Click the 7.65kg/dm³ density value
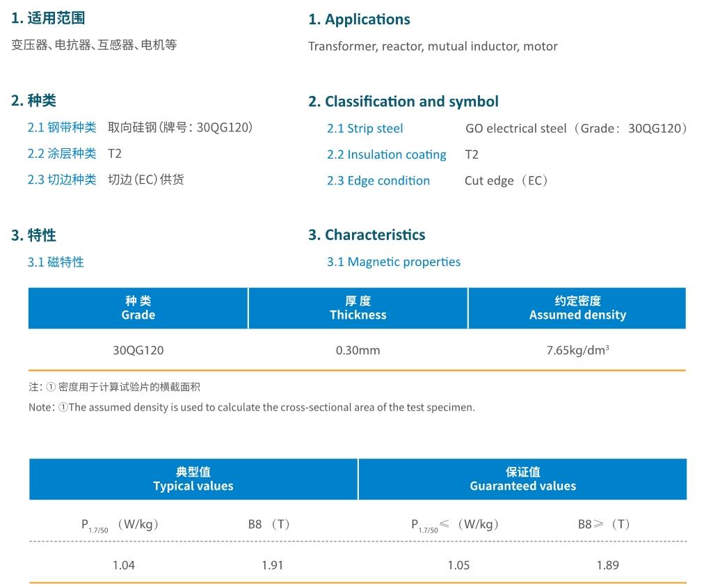Viewport: 704px width, 588px height. point(577,350)
